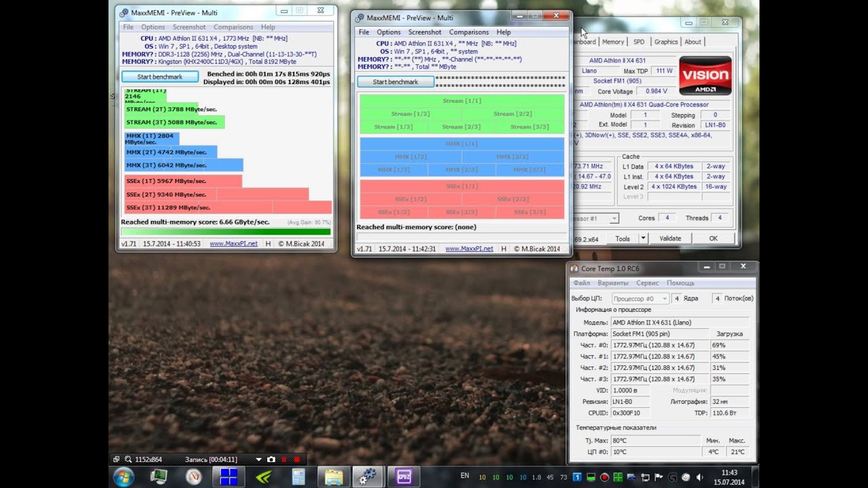Click the red round tray icon
This screenshot has width=868, height=488.
tap(604, 477)
